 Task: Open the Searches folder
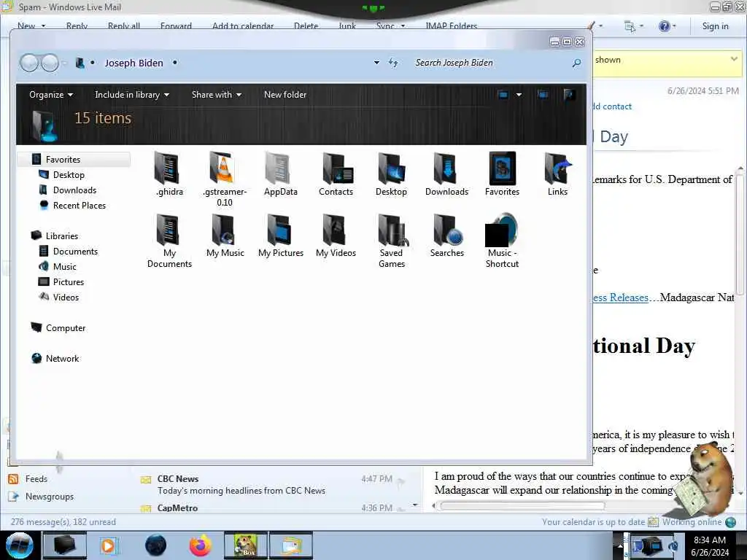pos(447,236)
